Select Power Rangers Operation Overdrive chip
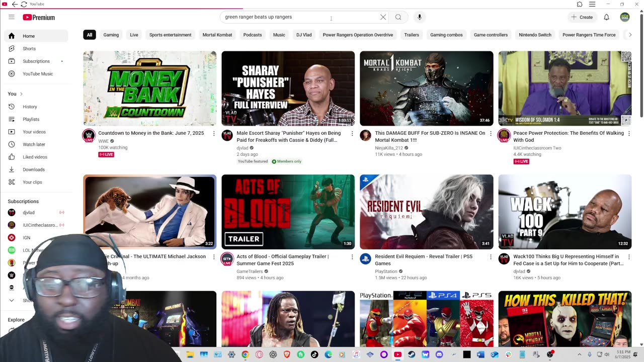The width and height of the screenshot is (644, 362). (x=358, y=35)
